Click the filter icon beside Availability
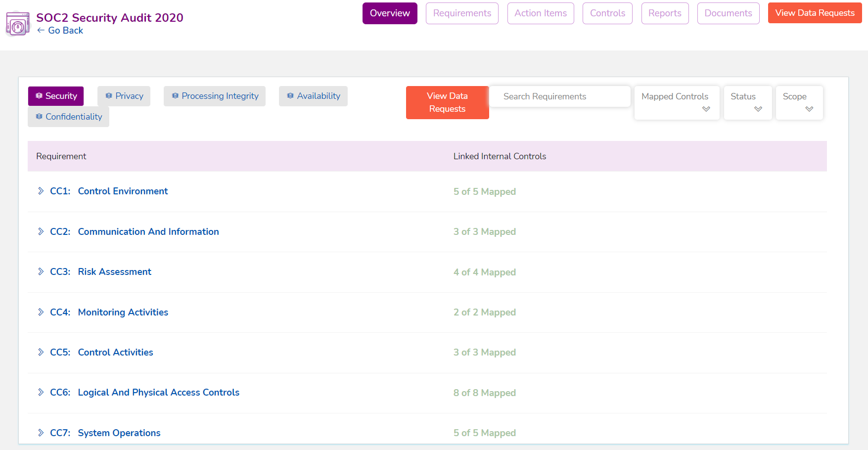Image resolution: width=868 pixels, height=450 pixels. [x=290, y=96]
